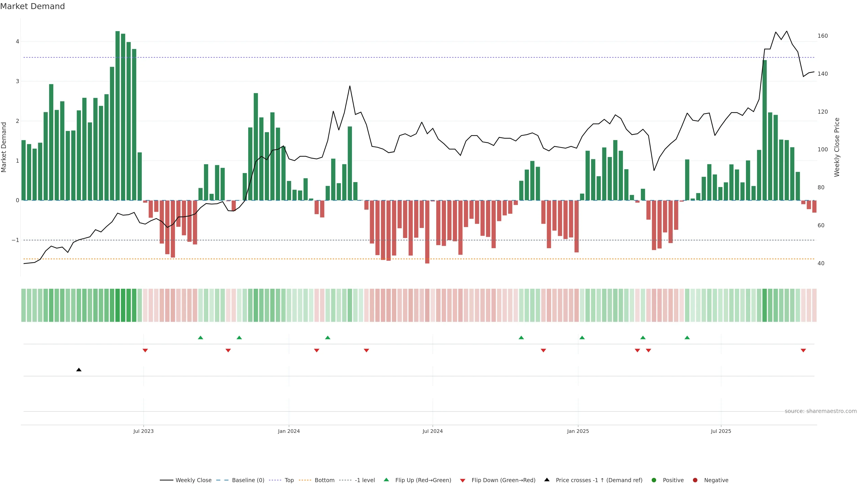Click the Jul 2025 x-axis label
Screen dimensions: 868x488
pyautogui.click(x=721, y=431)
